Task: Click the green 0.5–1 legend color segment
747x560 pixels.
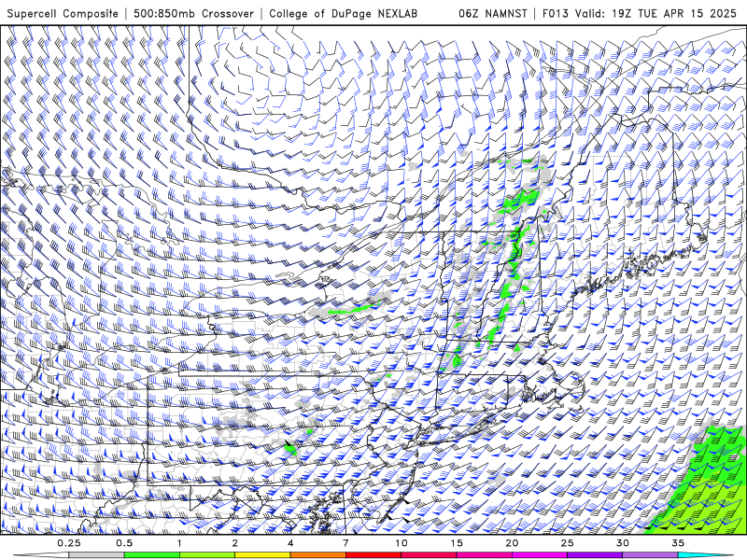Action: (152, 555)
